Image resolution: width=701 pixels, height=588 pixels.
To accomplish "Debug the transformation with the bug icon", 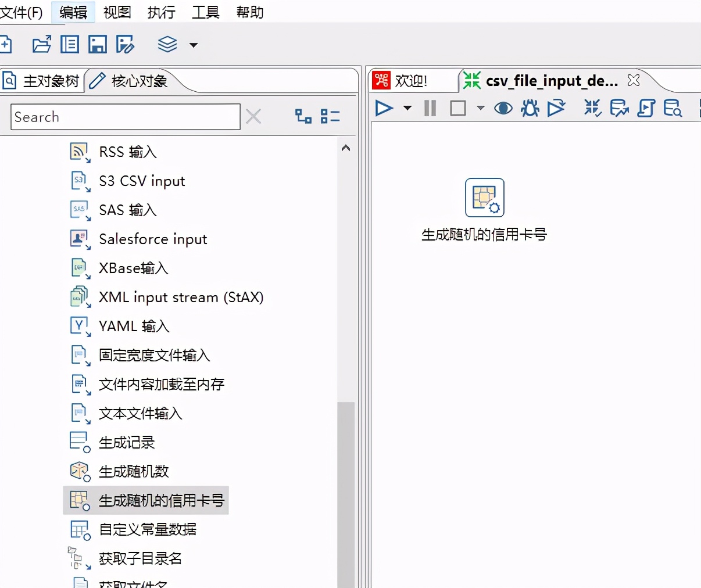I will click(530, 108).
